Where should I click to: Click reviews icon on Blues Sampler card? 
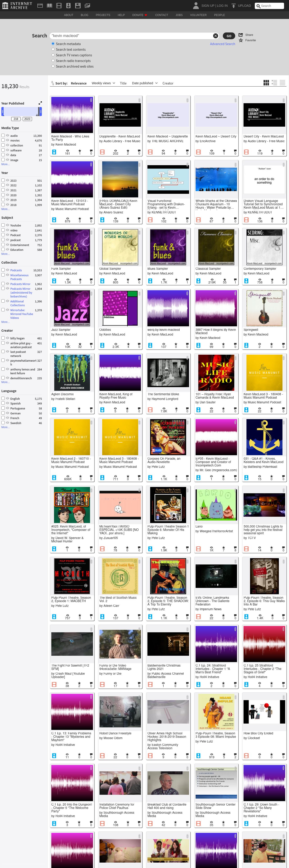tap(187, 279)
